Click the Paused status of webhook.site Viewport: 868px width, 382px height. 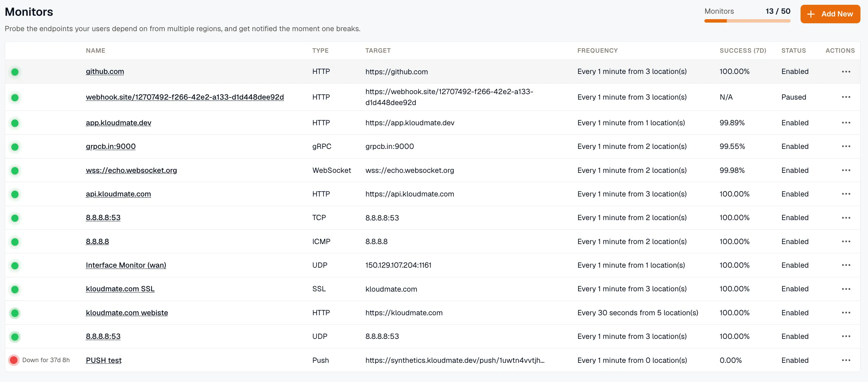point(794,97)
